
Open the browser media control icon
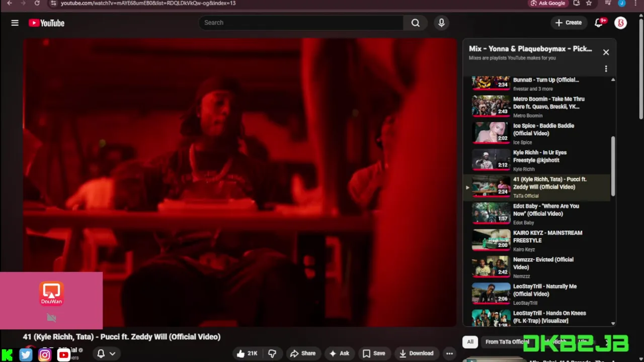pos(608,3)
